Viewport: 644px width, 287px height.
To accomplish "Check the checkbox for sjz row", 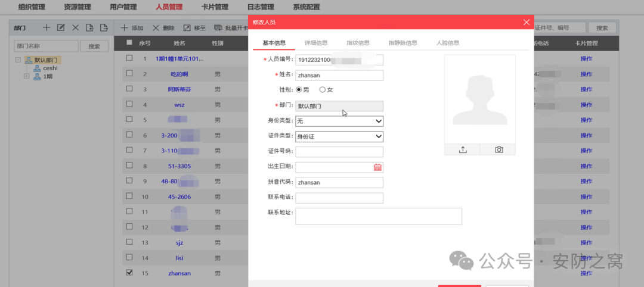I will [x=129, y=242].
